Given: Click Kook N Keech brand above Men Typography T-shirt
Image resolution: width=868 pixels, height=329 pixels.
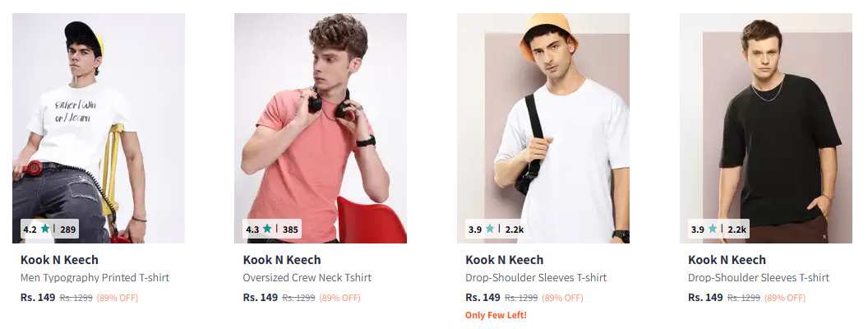Looking at the screenshot, I should click(59, 260).
